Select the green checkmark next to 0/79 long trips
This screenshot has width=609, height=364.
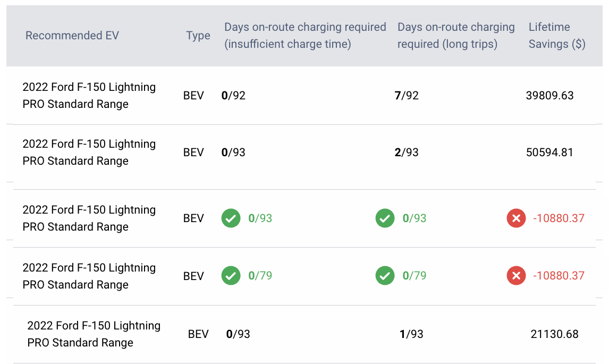pyautogui.click(x=384, y=276)
